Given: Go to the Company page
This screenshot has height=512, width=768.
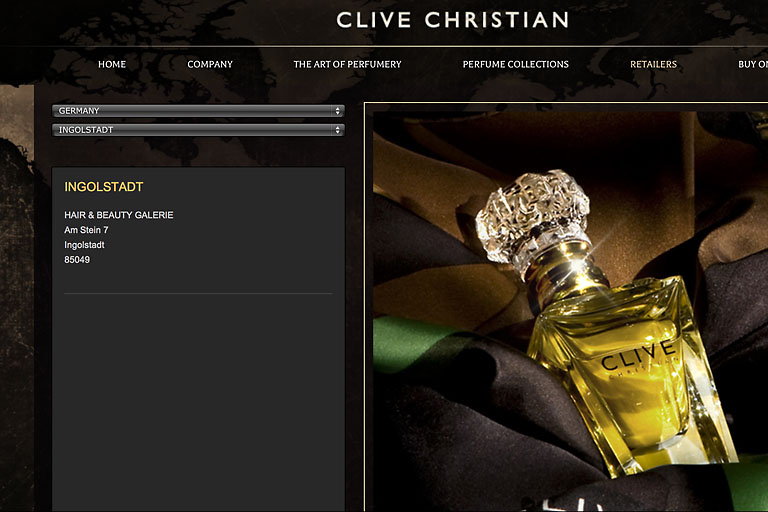Looking at the screenshot, I should (x=210, y=64).
